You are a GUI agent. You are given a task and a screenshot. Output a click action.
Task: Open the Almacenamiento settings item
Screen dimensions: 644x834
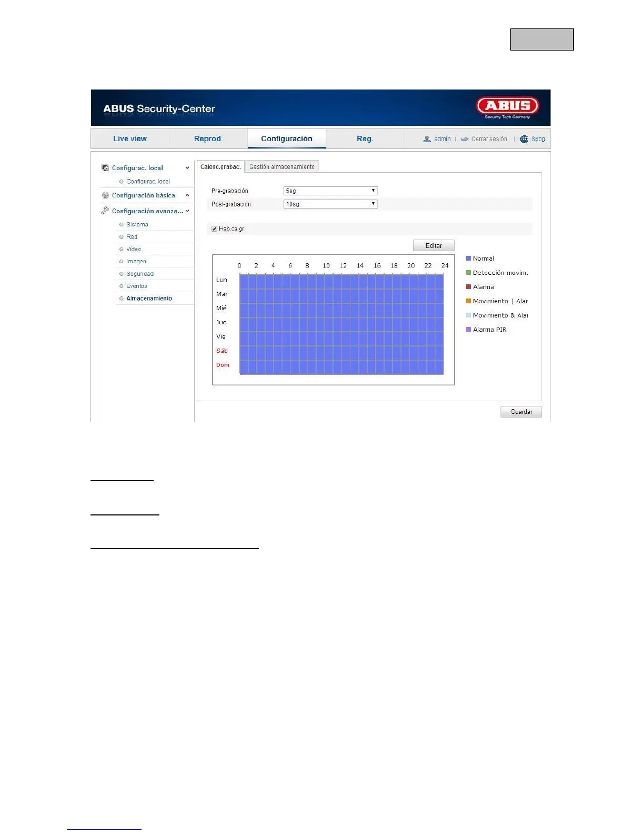[149, 299]
